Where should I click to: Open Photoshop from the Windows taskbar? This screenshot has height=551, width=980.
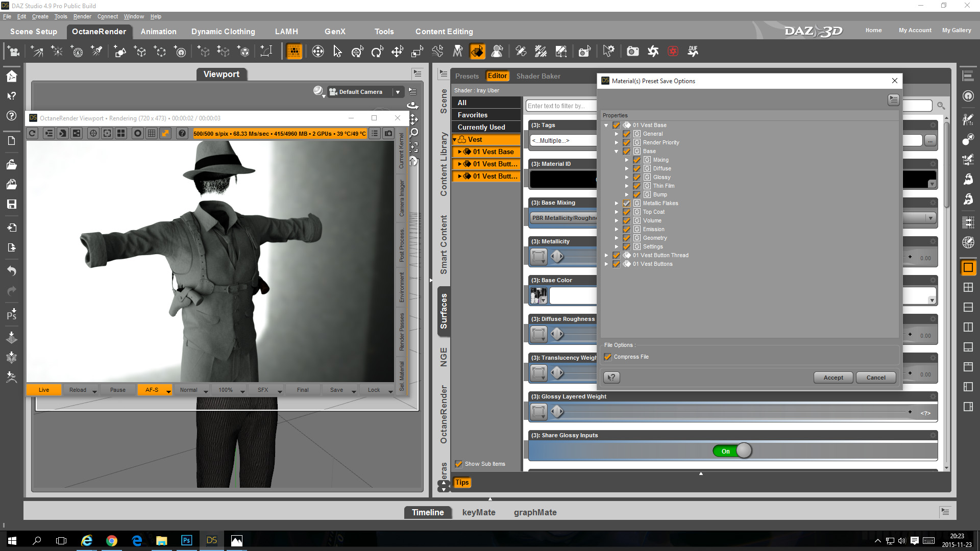pyautogui.click(x=186, y=540)
